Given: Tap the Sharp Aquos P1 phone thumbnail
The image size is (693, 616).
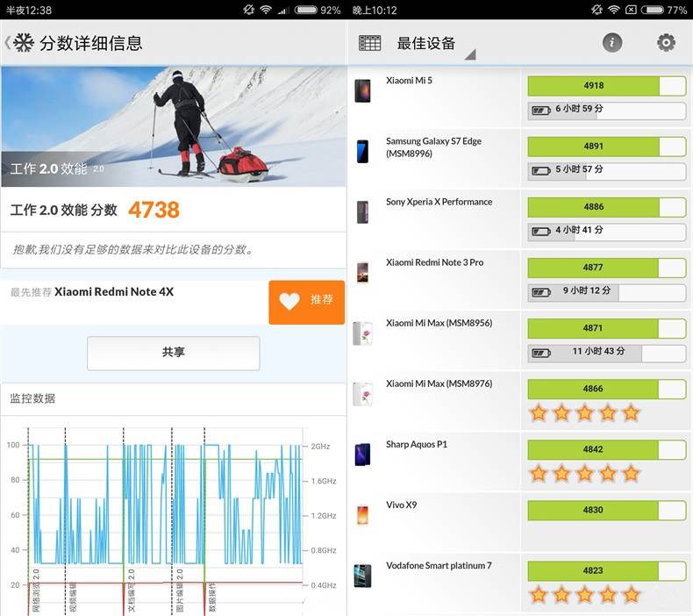Looking at the screenshot, I should coord(362,455).
